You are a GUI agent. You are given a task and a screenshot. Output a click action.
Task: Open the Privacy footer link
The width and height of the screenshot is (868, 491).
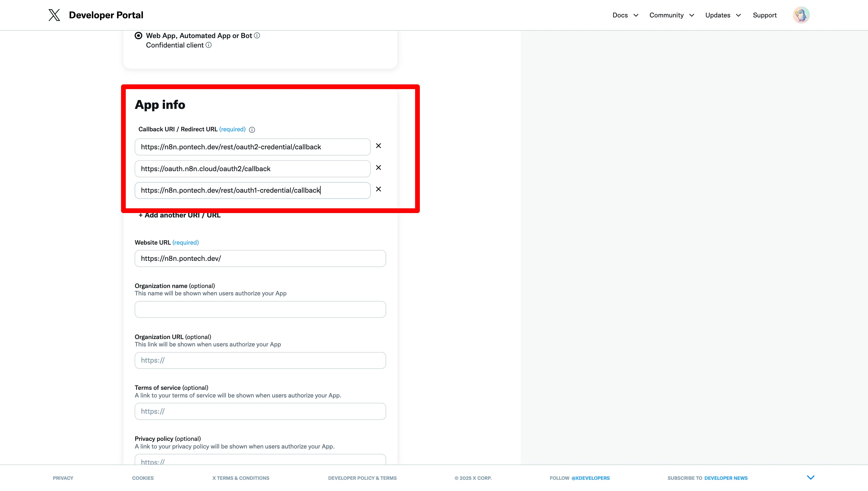[x=63, y=478]
